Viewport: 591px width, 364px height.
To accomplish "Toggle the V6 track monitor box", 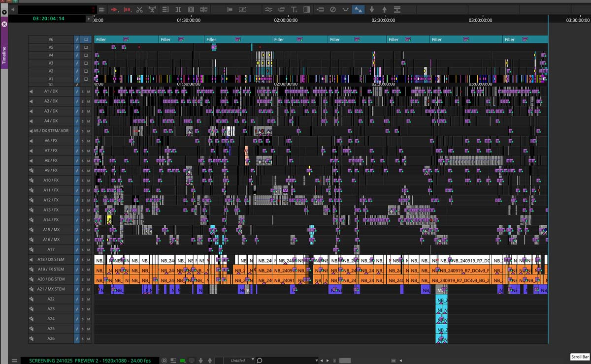I will (x=86, y=40).
